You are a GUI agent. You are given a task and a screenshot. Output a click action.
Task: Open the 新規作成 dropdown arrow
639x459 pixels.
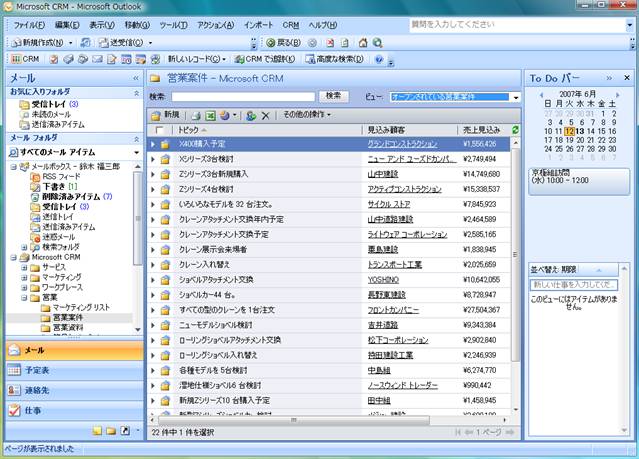tap(71, 43)
